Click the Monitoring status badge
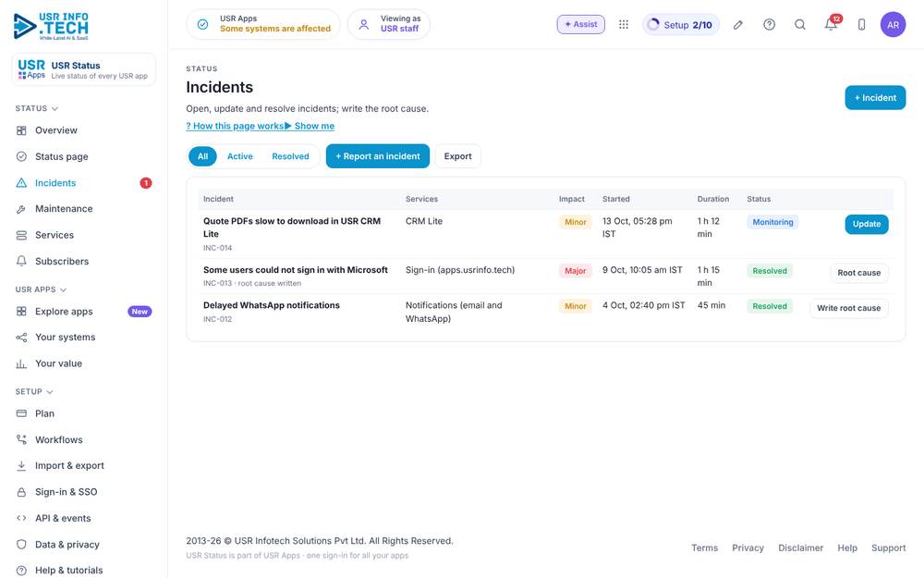This screenshot has height=578, width=924. click(x=772, y=222)
